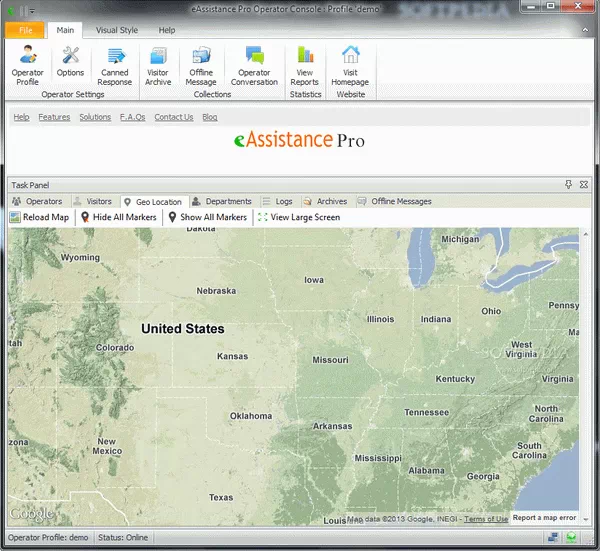Screen dimensions: 600x551
Task: Open the quick access toolbar dropdown
Action: (32, 11)
